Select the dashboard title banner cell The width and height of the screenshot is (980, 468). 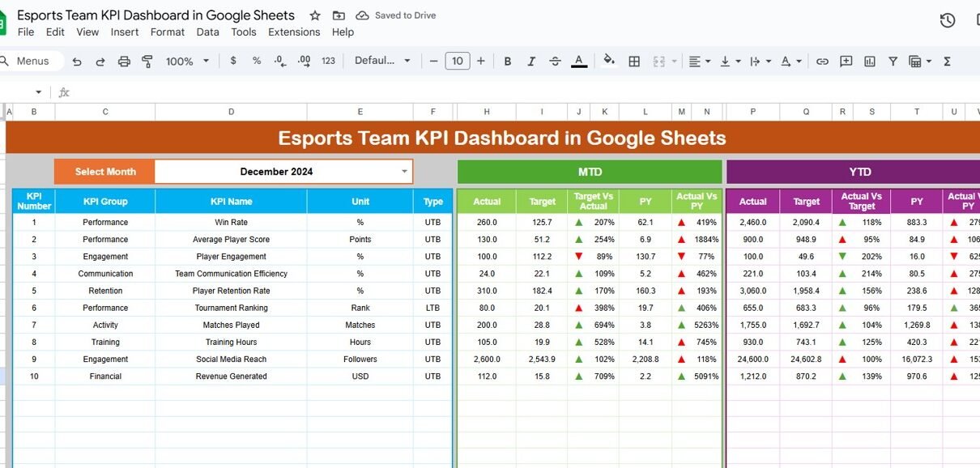[493, 138]
